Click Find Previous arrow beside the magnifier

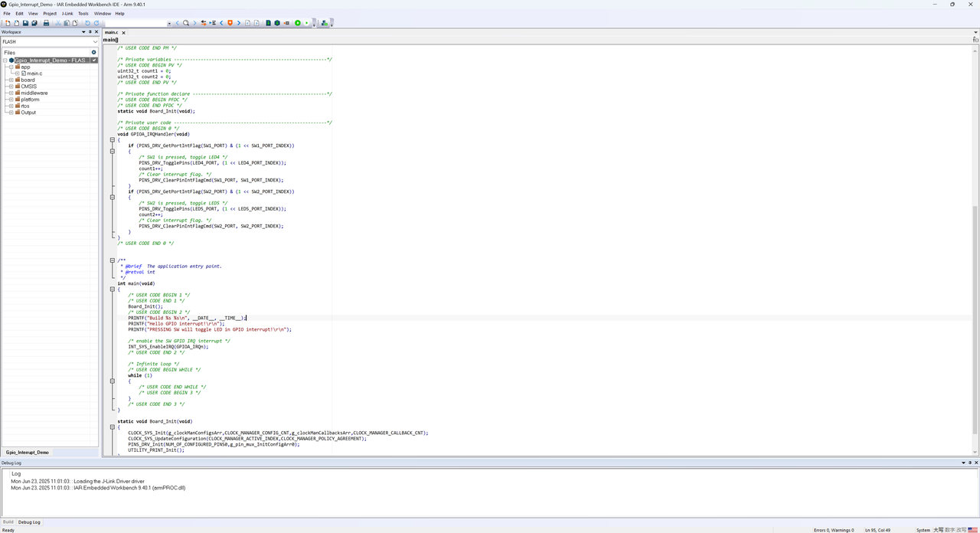[x=178, y=23]
